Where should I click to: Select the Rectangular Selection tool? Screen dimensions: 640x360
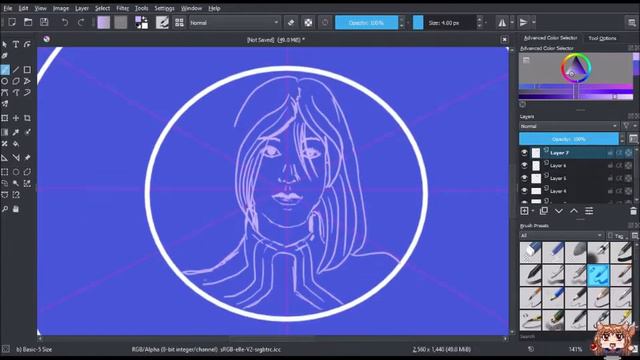pyautogui.click(x=4, y=172)
